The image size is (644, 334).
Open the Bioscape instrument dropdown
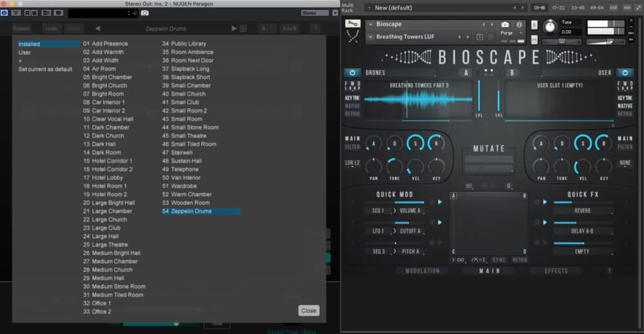(x=370, y=25)
